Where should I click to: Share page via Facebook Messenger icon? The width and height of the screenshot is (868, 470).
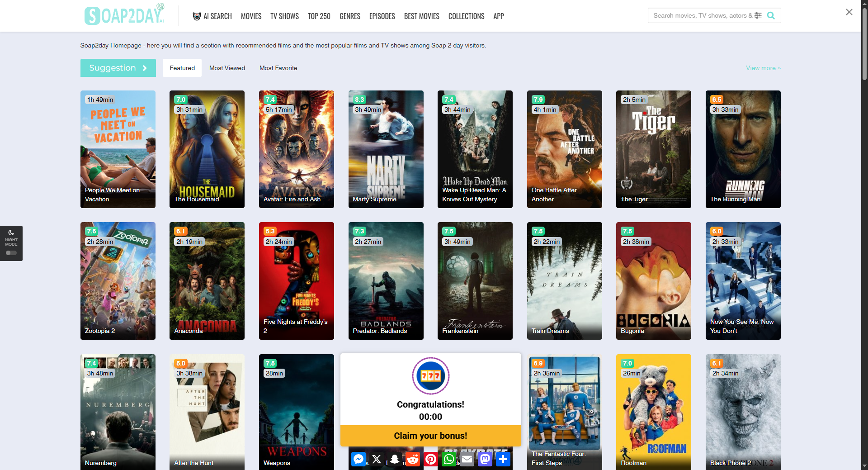pos(359,460)
